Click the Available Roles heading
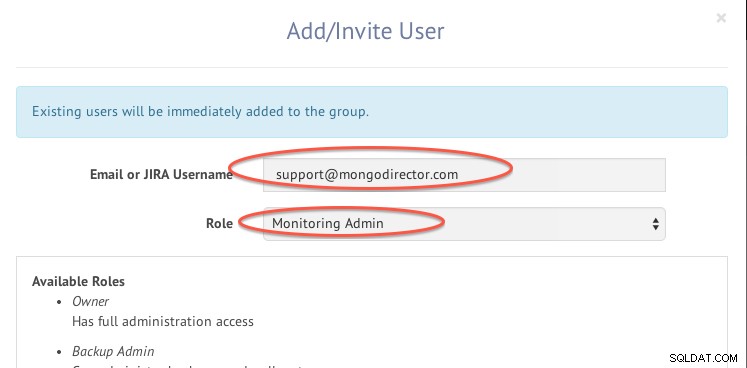 tap(78, 281)
